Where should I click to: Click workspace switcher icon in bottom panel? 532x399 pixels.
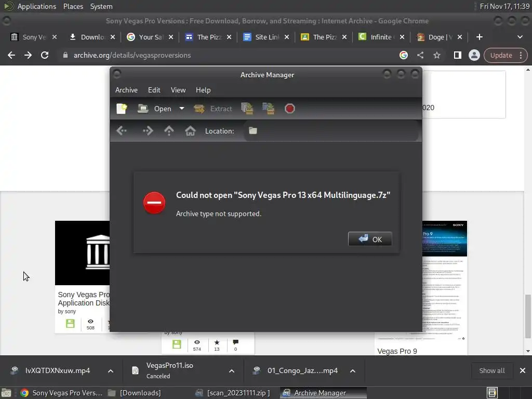tap(492, 393)
